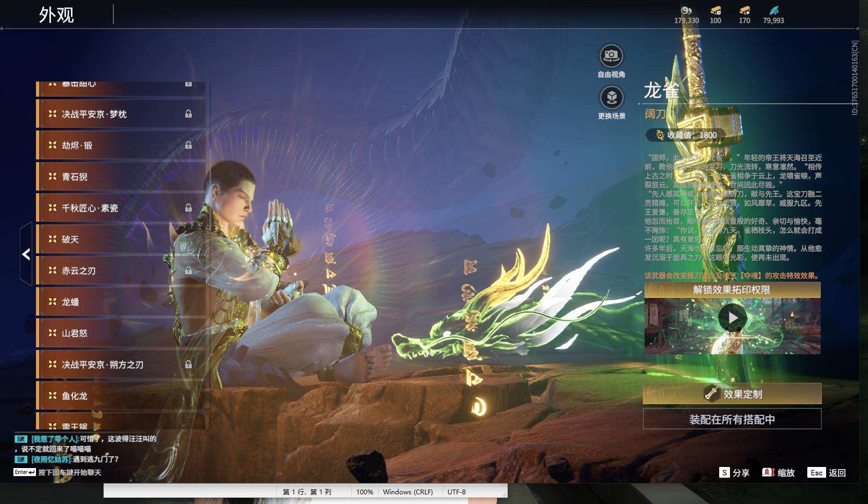
Task: Click the crossed-blades icon beside 龙蟠
Action: pyautogui.click(x=52, y=302)
